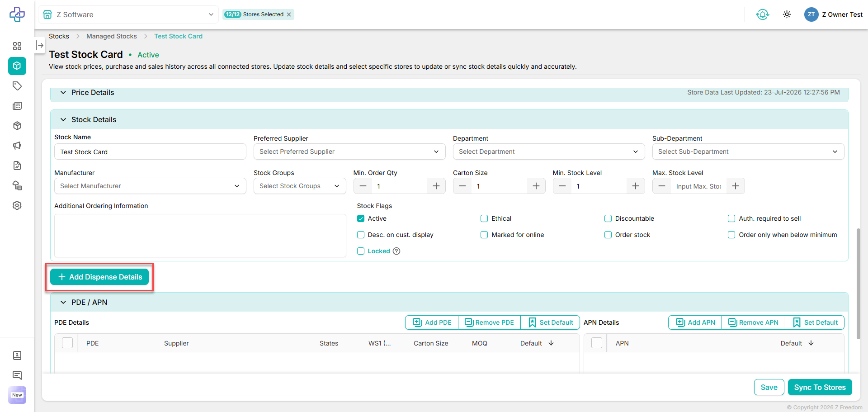868x412 pixels.
Task: Check the Order stock flag
Action: pos(608,235)
